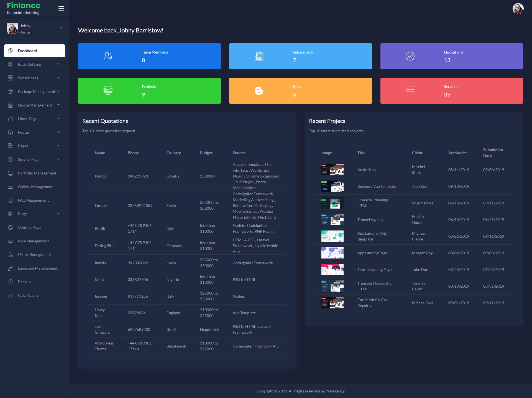Click the Blogs blogger icon
532x398 pixels.
point(259,91)
